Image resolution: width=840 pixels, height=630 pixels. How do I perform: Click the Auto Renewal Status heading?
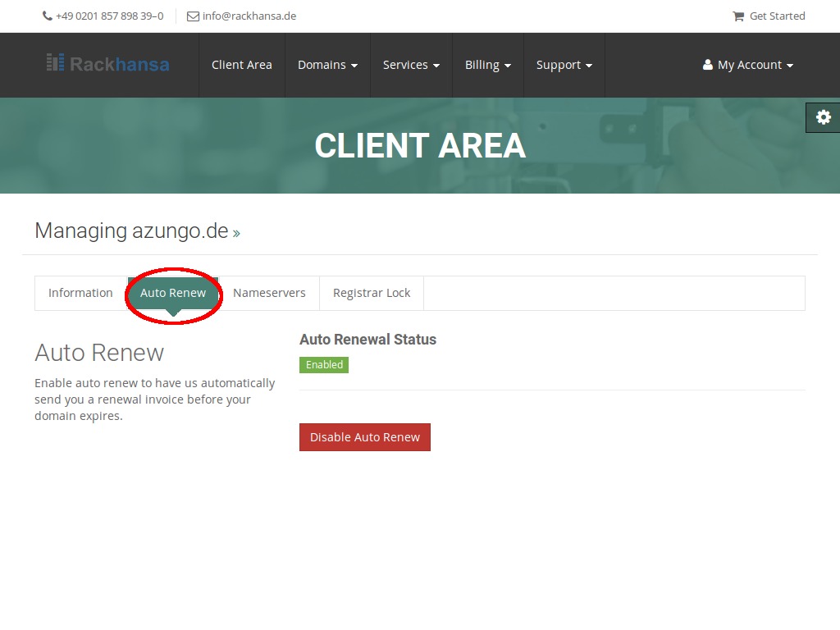pyautogui.click(x=368, y=340)
